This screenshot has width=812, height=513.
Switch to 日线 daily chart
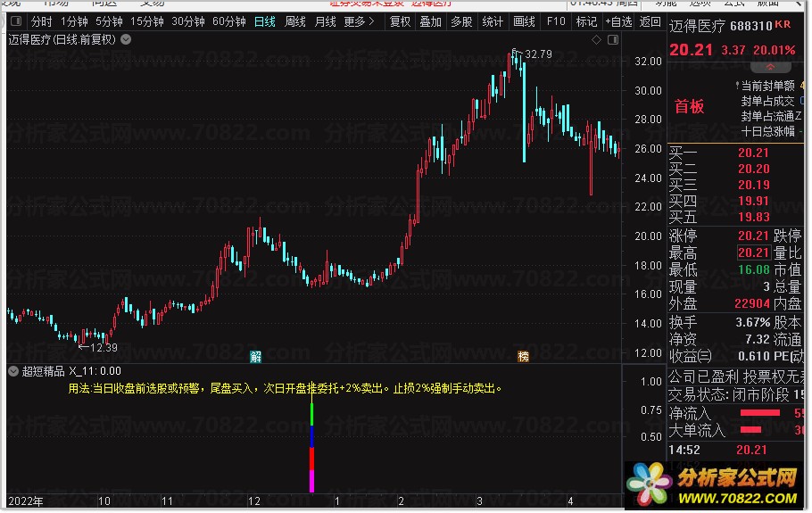tap(265, 21)
